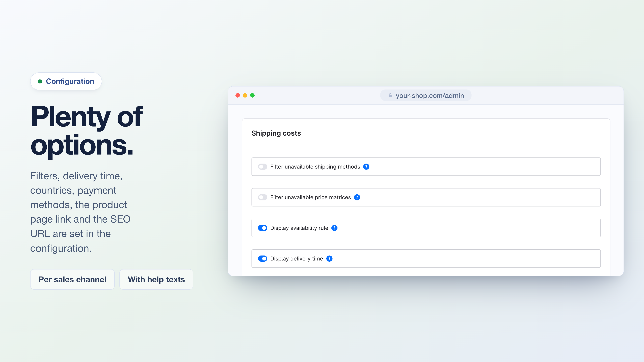Click the green maximize window dot
The image size is (644, 362).
(253, 95)
